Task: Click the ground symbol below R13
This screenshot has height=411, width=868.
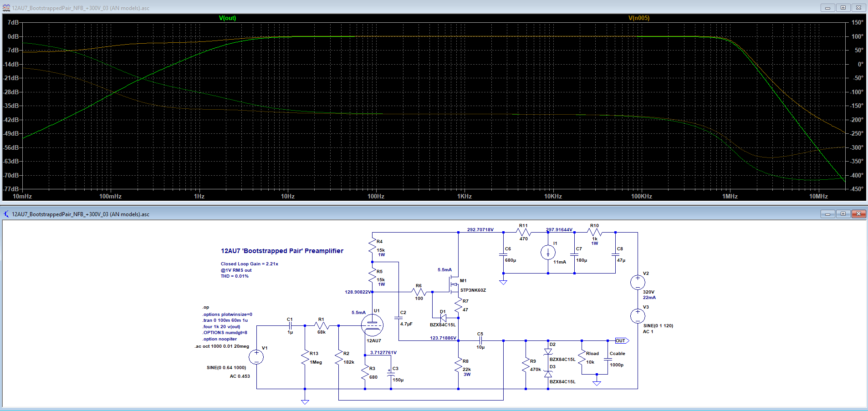Action: coord(305,401)
